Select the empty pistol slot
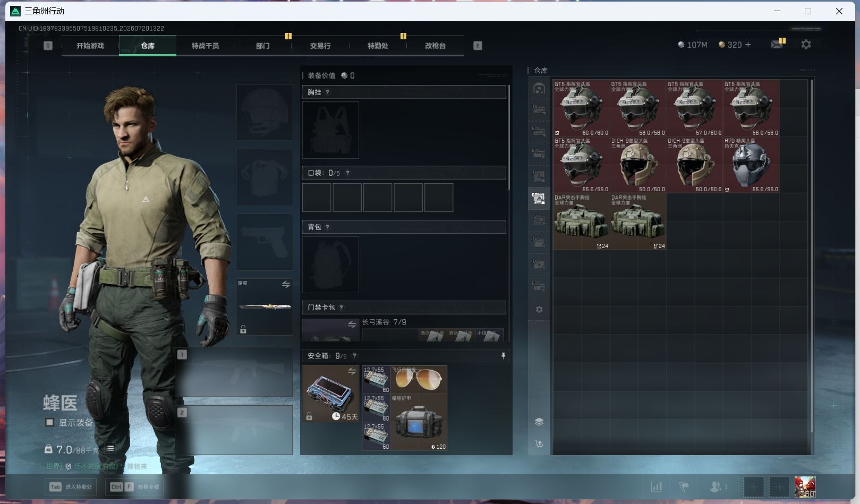 pos(265,242)
